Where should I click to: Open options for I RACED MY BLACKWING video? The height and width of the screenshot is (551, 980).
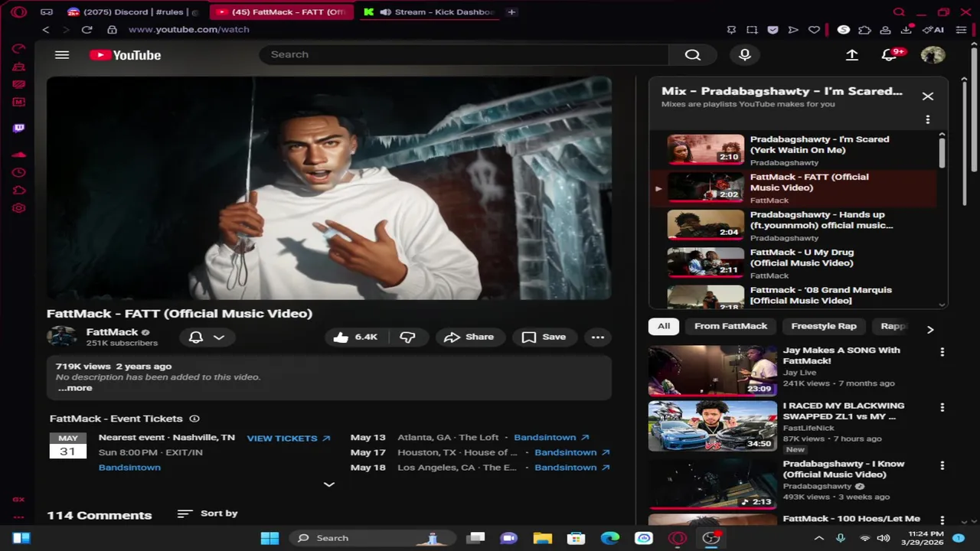(942, 408)
